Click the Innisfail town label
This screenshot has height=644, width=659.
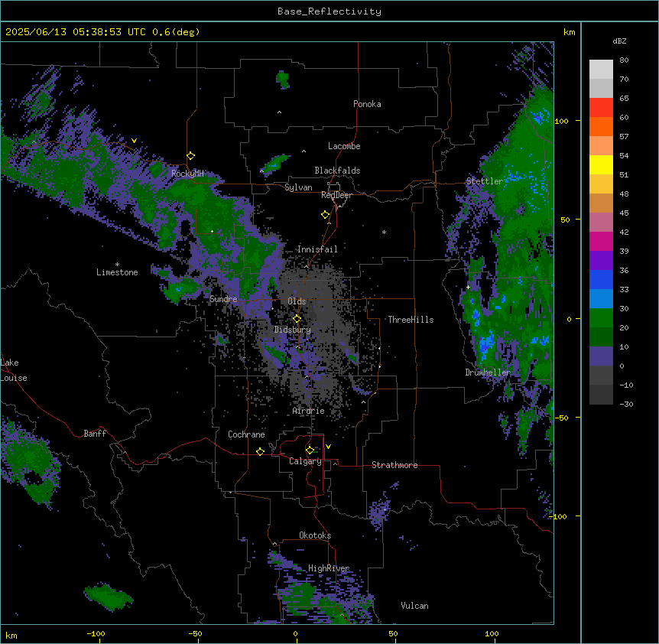(317, 249)
